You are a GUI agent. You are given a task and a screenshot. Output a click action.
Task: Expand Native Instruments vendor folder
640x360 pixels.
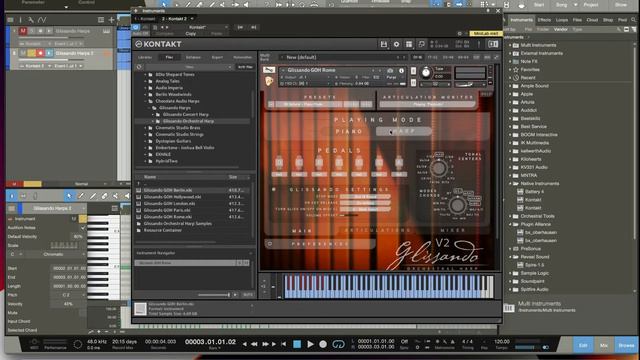(510, 184)
